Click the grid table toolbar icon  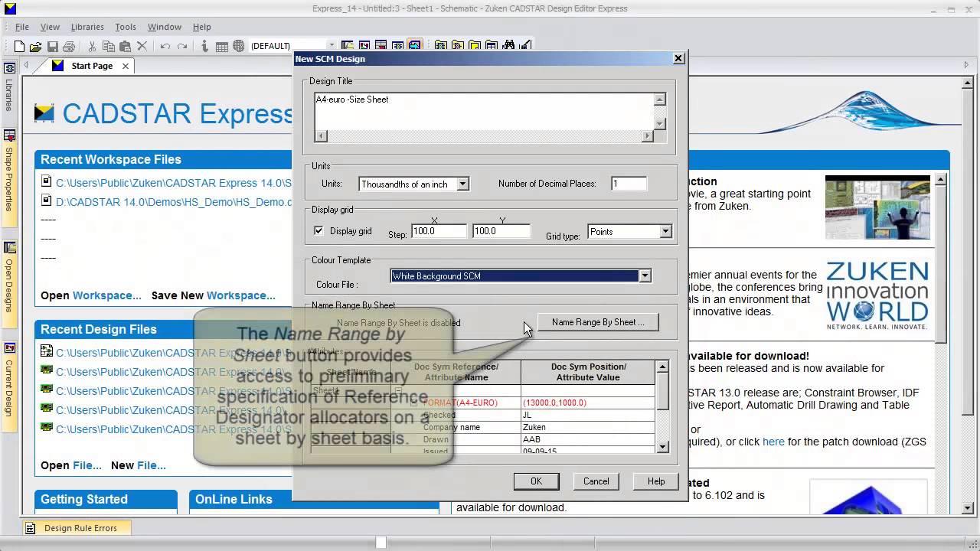221,46
